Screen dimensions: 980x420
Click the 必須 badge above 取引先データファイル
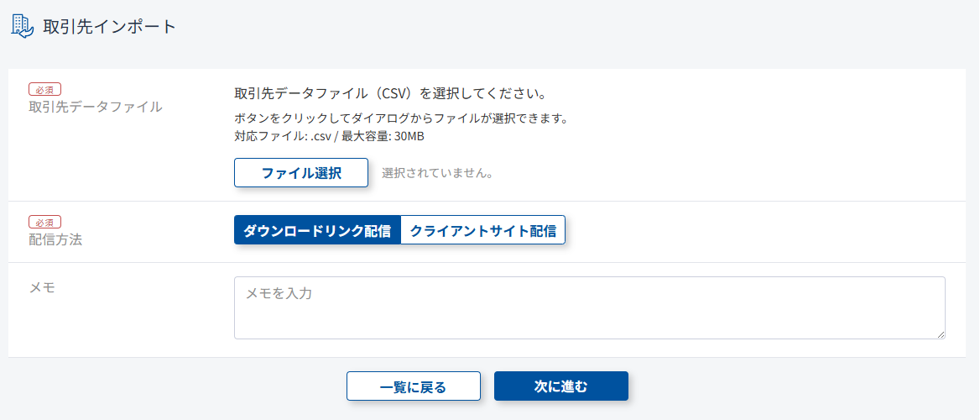pyautogui.click(x=44, y=89)
